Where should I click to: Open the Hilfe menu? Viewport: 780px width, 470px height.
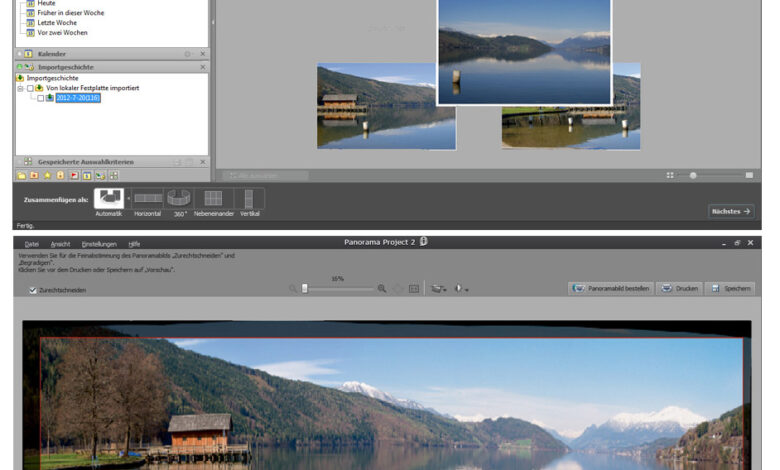pyautogui.click(x=134, y=244)
